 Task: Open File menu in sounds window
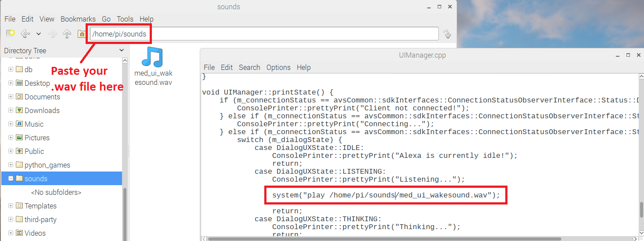[10, 19]
